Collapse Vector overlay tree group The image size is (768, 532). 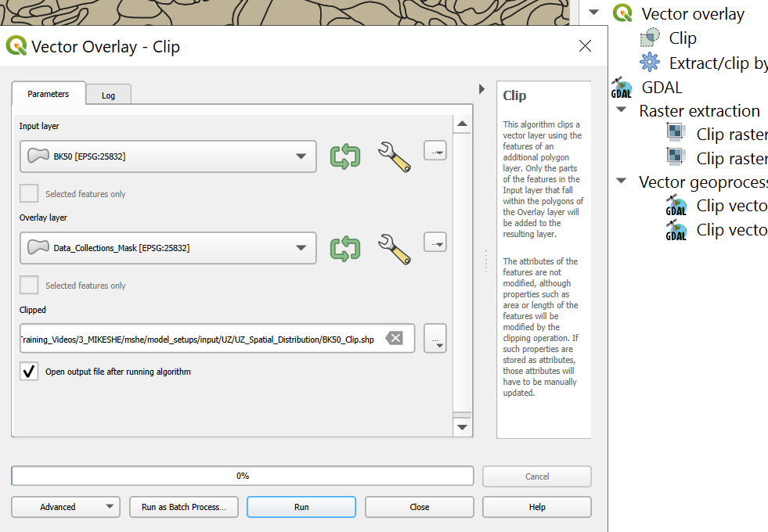point(593,13)
